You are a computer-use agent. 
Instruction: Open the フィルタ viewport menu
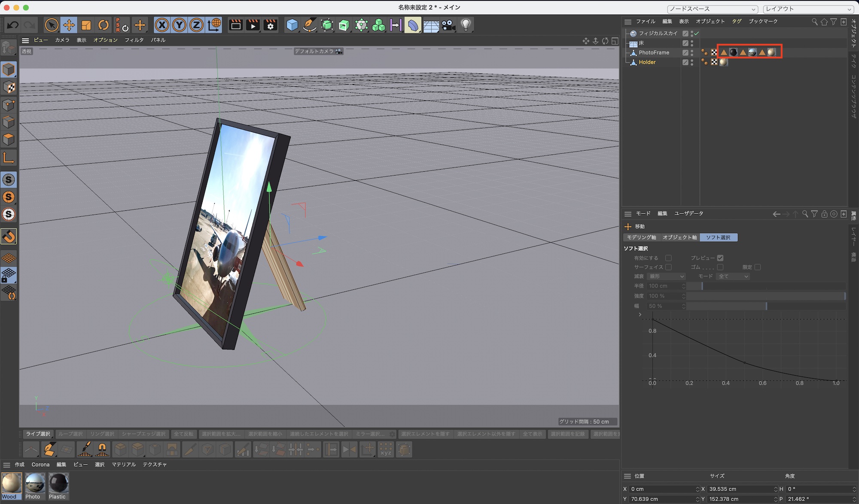pos(134,40)
